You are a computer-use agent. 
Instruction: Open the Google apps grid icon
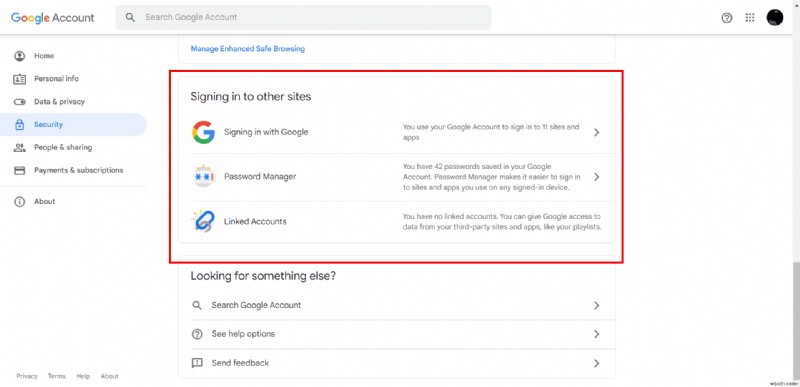pyautogui.click(x=749, y=18)
